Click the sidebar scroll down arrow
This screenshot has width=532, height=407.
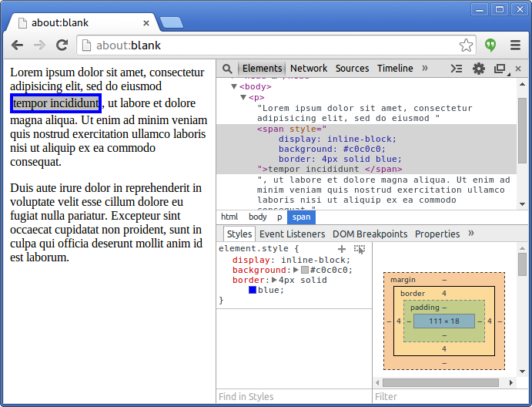tap(522, 372)
